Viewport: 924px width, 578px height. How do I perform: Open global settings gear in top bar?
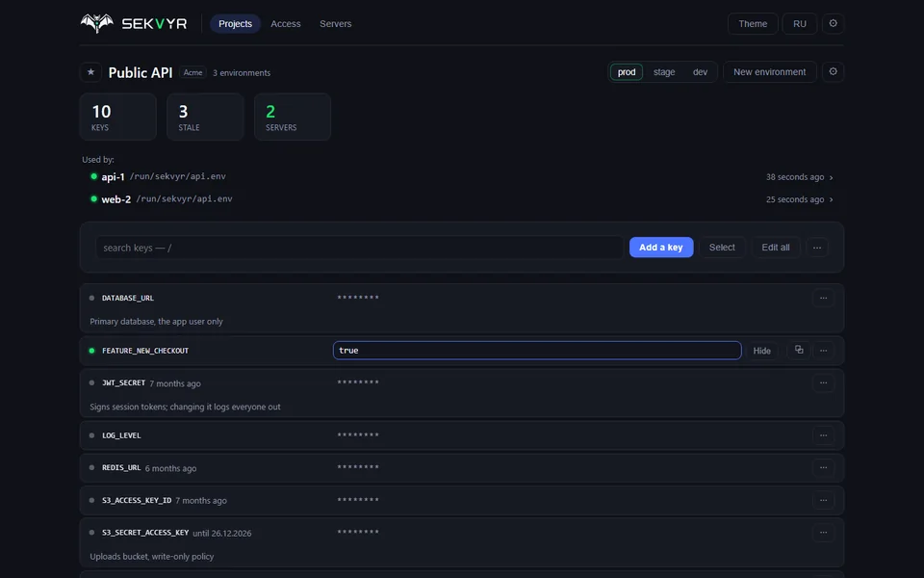pos(833,23)
